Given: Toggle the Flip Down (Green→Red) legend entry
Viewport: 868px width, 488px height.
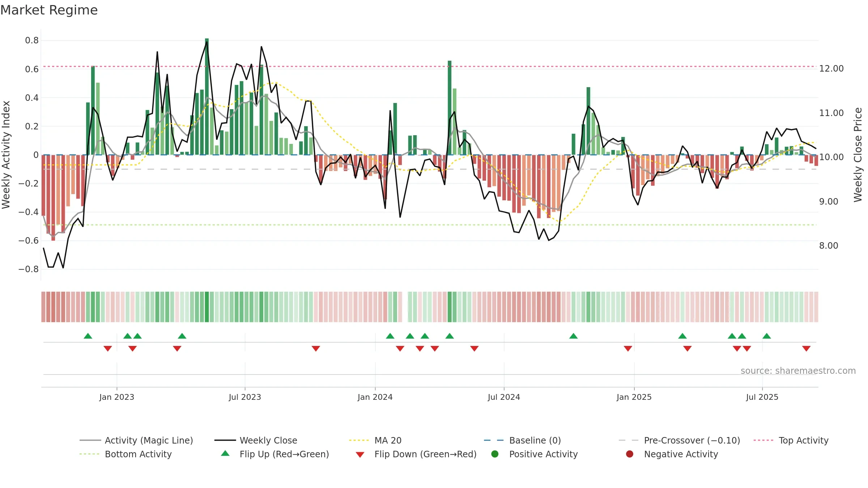Looking at the screenshot, I should point(416,454).
